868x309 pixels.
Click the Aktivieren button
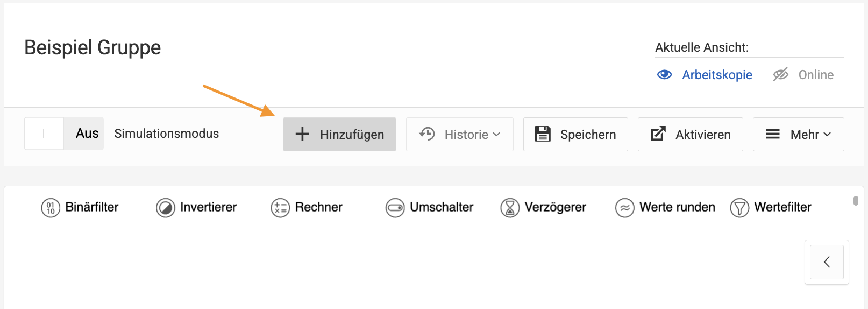(690, 134)
